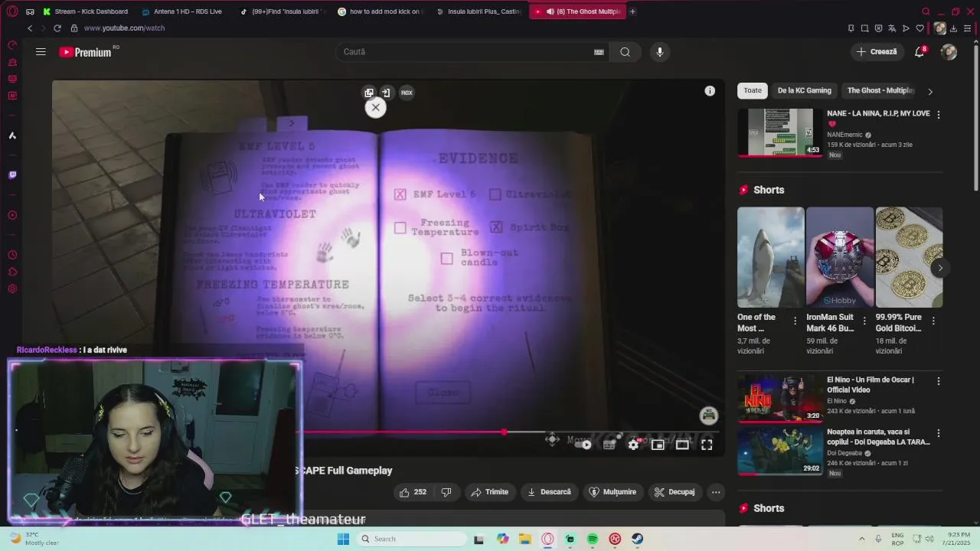
Task: Create a clip with Decupaj
Action: [x=675, y=492]
